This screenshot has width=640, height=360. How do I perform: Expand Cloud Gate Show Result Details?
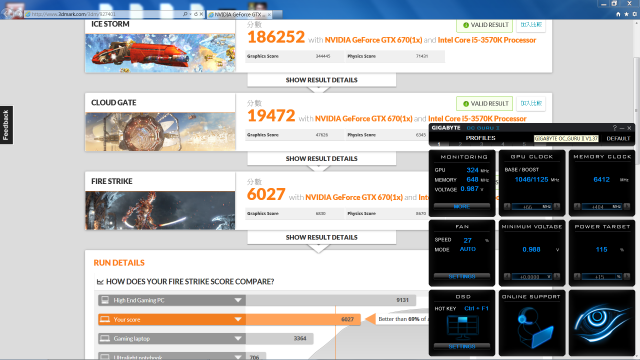[322, 158]
